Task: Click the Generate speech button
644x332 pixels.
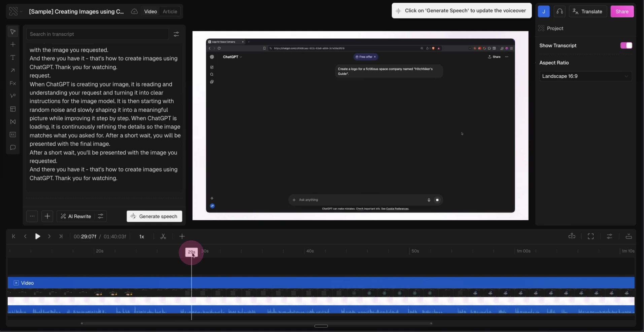Action: [x=155, y=216]
